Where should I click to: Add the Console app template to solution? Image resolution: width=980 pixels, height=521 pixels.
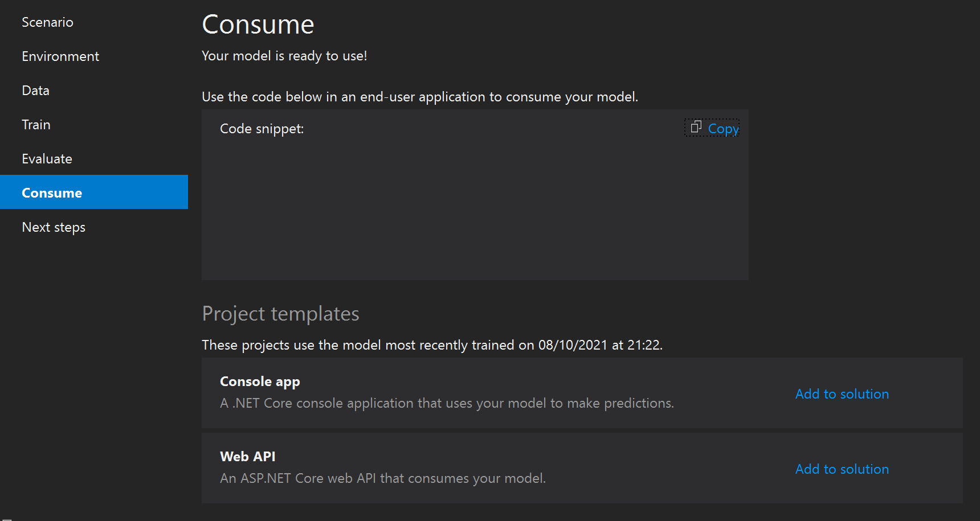842,393
